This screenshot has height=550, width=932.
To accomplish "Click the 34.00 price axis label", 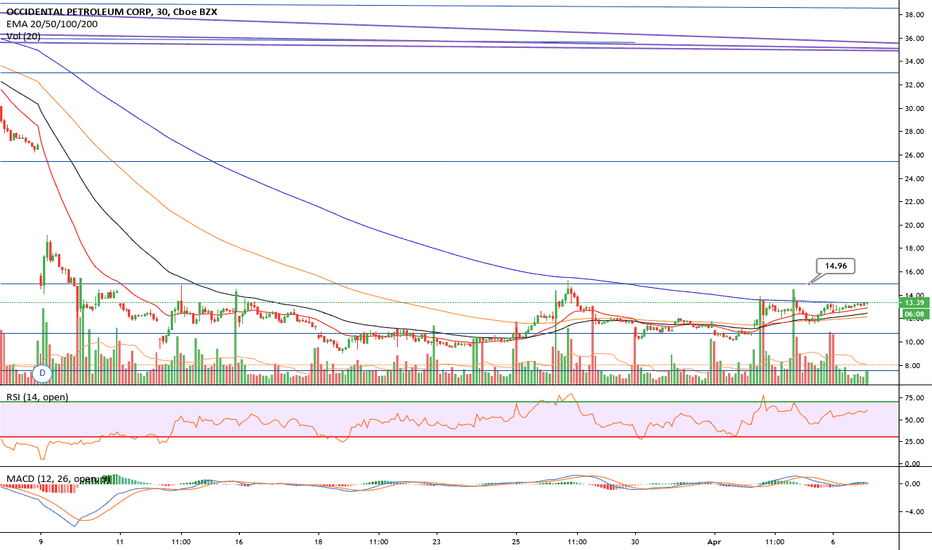I will coord(914,61).
